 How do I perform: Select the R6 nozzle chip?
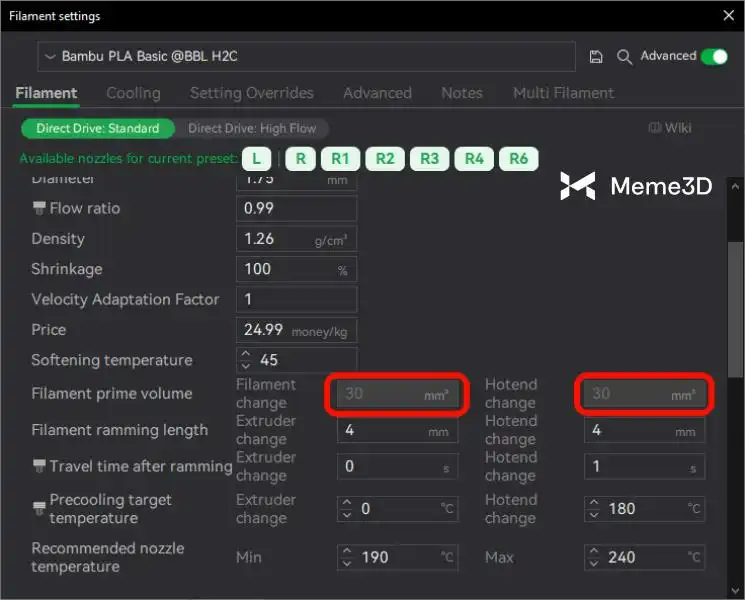[x=518, y=158]
